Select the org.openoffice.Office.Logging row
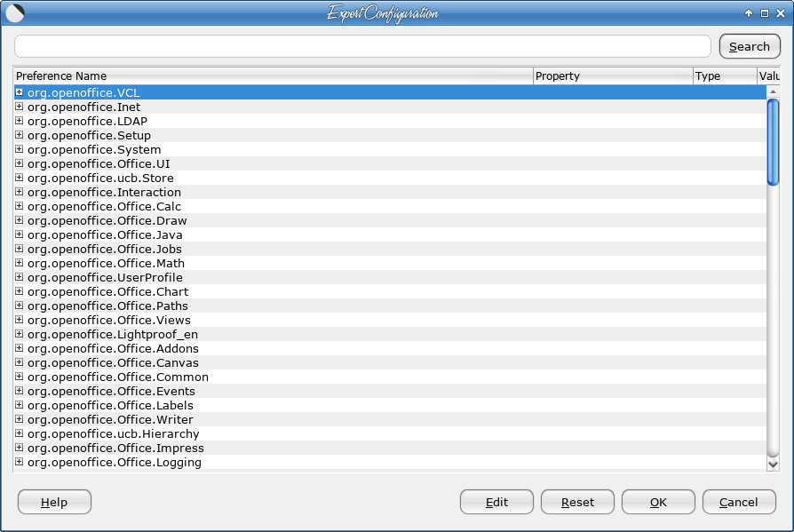This screenshot has width=794, height=532. click(390, 462)
